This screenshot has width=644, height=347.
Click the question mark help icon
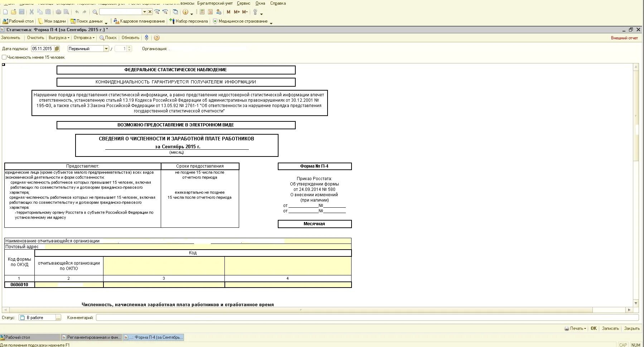point(157,38)
